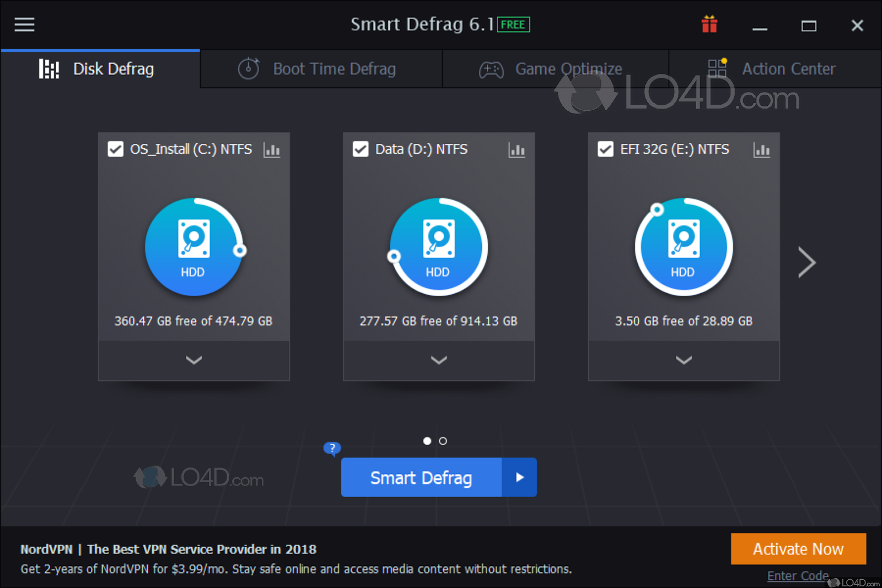The width and height of the screenshot is (882, 588).
Task: Click the "3.50 GB free of 28.89 GB" text
Action: pyautogui.click(x=684, y=321)
